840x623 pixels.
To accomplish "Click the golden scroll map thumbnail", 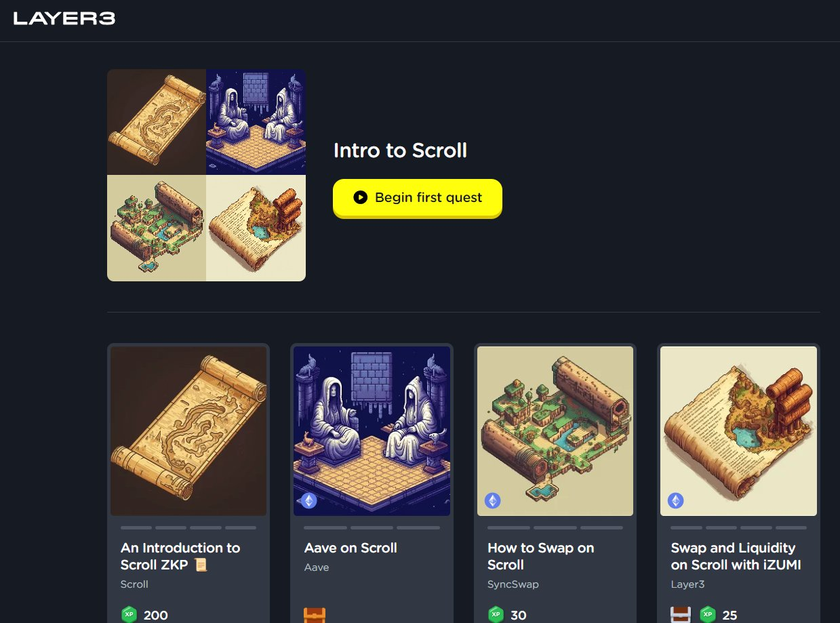I will pyautogui.click(x=188, y=431).
